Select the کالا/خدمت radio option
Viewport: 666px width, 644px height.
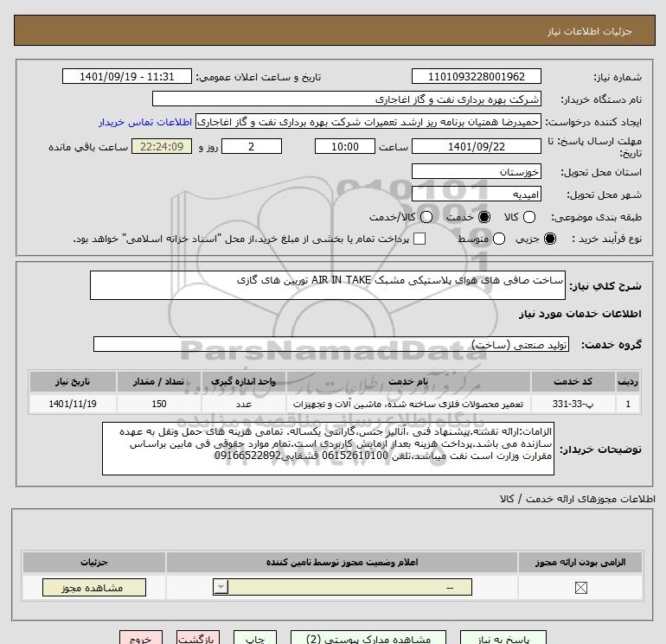tap(426, 217)
